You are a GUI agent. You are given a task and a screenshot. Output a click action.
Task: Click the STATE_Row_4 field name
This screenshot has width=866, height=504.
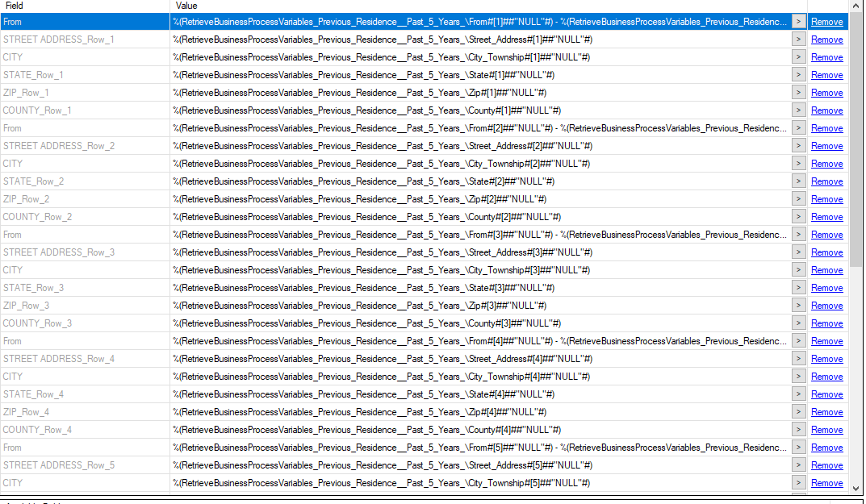[x=33, y=394]
